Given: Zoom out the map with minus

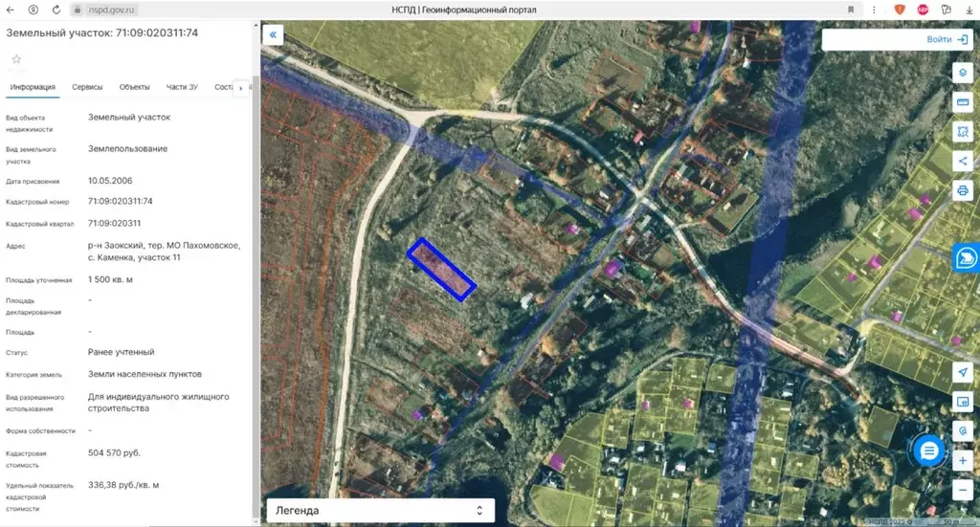Looking at the screenshot, I should tap(963, 490).
